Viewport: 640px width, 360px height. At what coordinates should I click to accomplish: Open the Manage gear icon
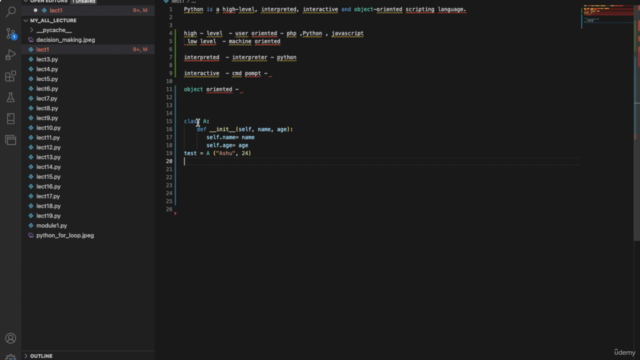click(x=11, y=357)
